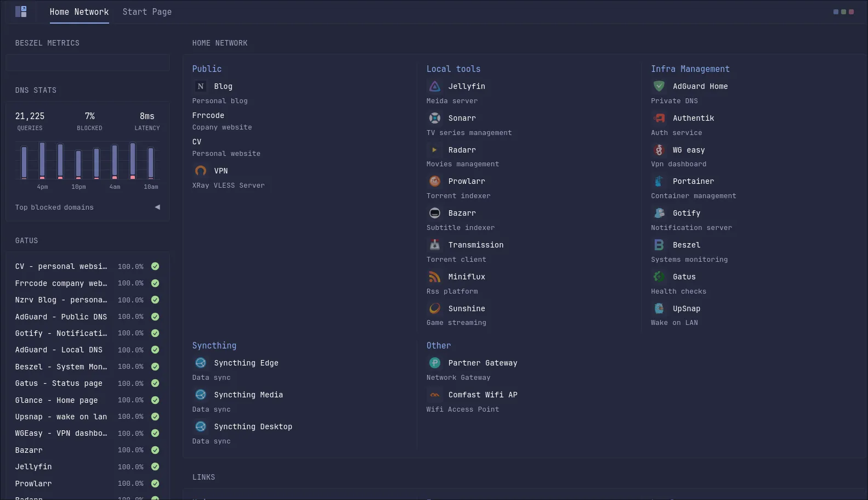Click the 7% blocked value

90,116
